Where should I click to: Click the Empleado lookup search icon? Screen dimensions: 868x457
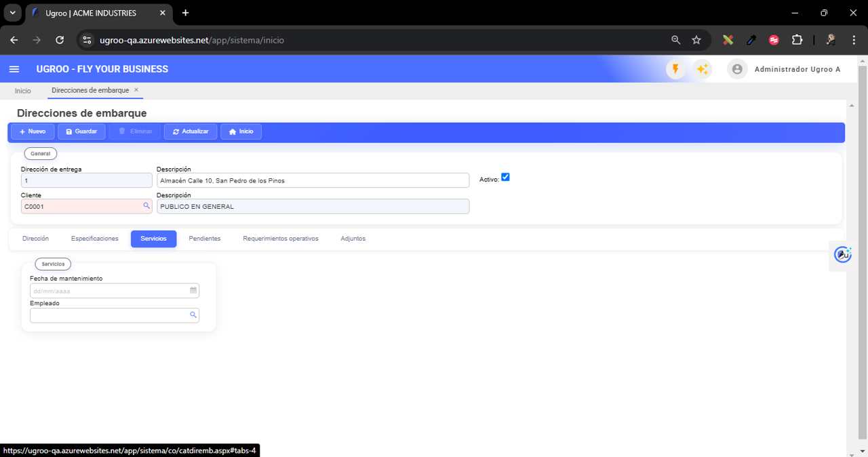193,315
